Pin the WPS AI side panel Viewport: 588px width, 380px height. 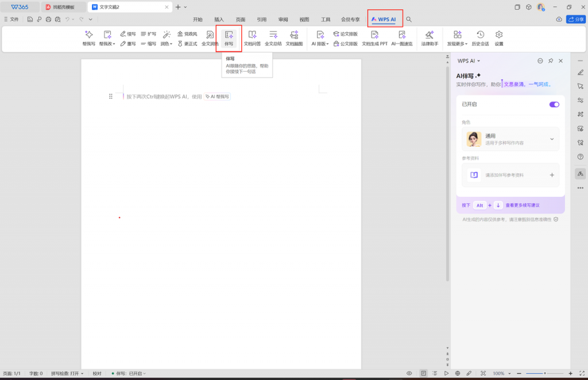[x=551, y=61]
